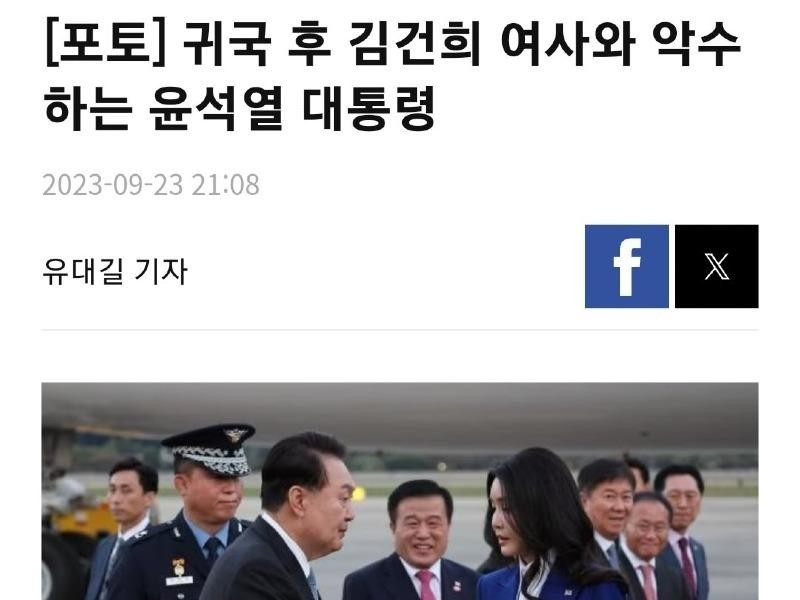Click the divider line beneath the byline
Viewport: 800px width, 600px height.
pos(400,330)
